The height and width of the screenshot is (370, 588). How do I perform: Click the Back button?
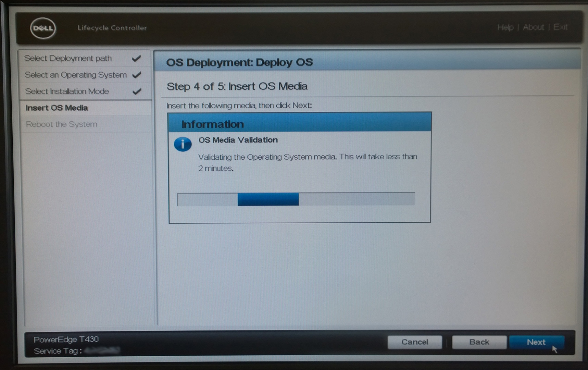tap(479, 342)
